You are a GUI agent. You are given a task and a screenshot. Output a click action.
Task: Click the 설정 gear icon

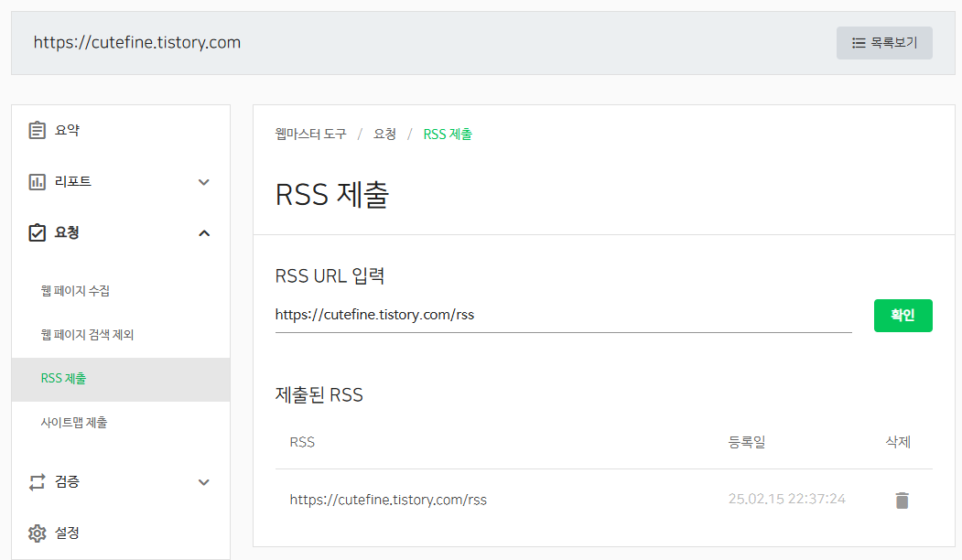(x=37, y=533)
